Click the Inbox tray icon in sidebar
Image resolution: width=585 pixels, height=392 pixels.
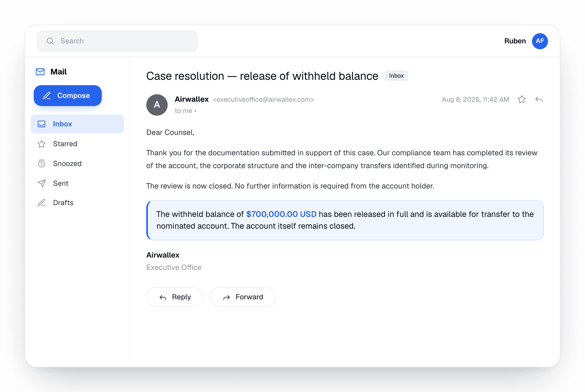point(42,124)
